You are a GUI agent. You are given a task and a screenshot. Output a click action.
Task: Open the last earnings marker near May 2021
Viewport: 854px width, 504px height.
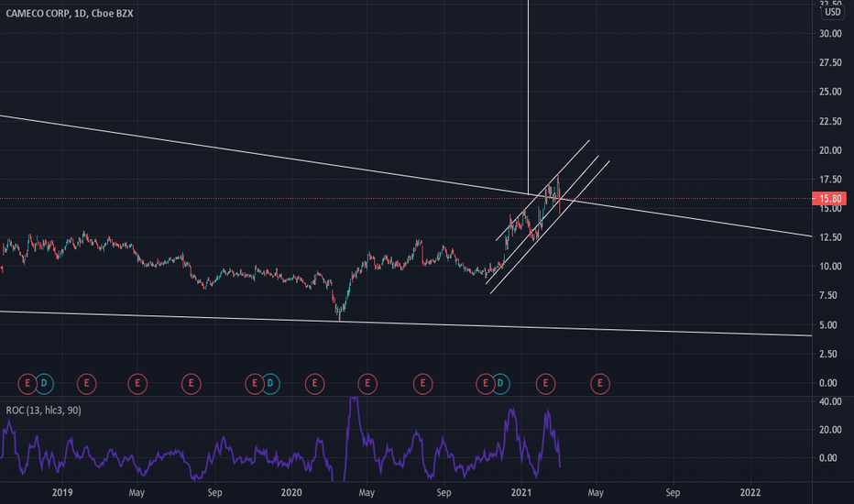tap(599, 384)
